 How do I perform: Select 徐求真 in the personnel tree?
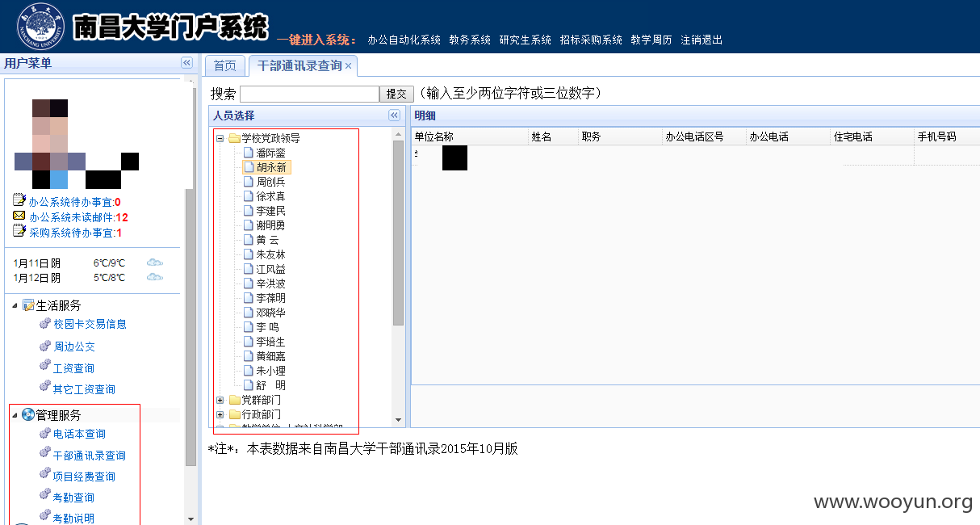pyautogui.click(x=270, y=196)
